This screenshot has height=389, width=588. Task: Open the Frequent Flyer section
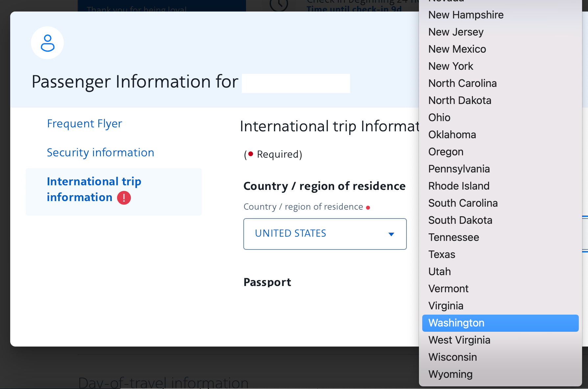coord(85,124)
